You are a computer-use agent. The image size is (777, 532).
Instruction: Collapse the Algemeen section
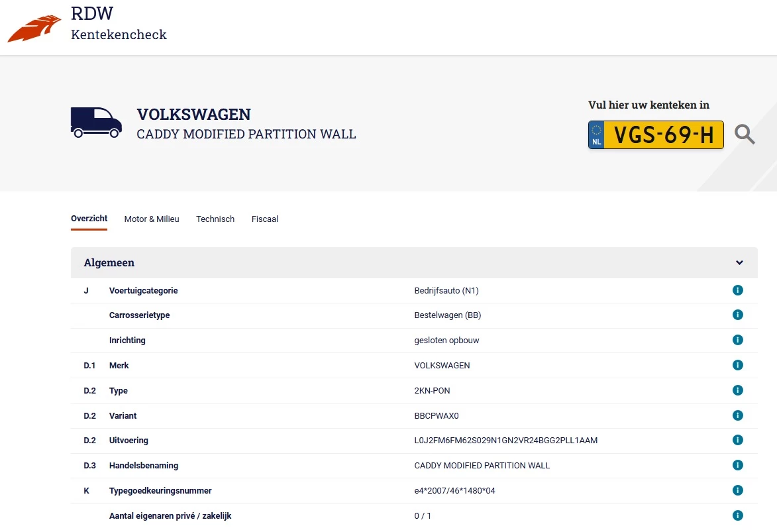click(739, 262)
